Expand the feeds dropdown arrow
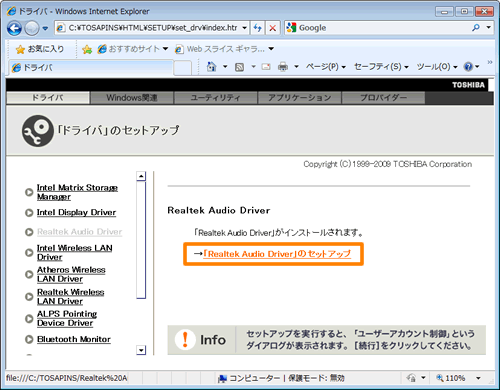The height and width of the screenshot is (390, 500). (253, 67)
